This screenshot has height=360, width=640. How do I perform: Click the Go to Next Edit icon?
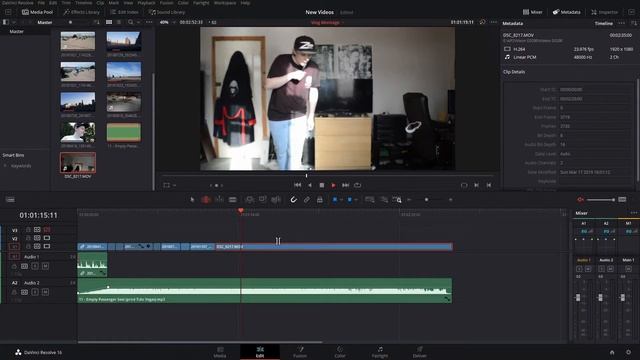(x=476, y=185)
